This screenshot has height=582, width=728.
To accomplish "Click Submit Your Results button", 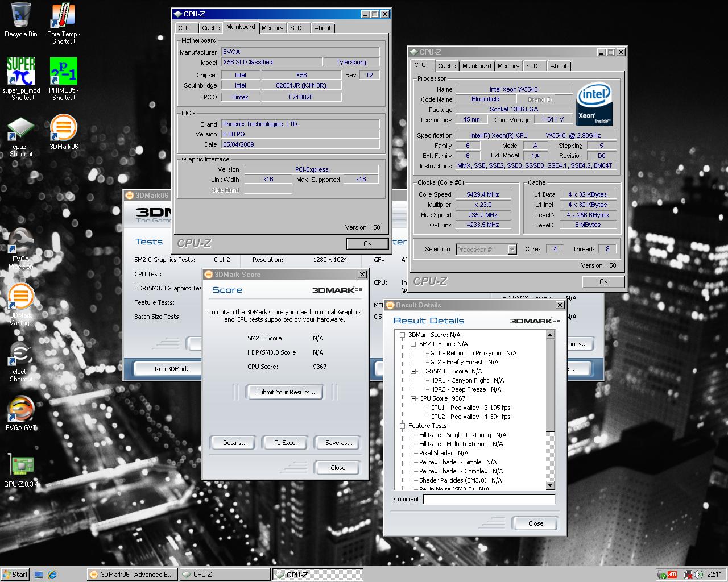I will click(286, 392).
